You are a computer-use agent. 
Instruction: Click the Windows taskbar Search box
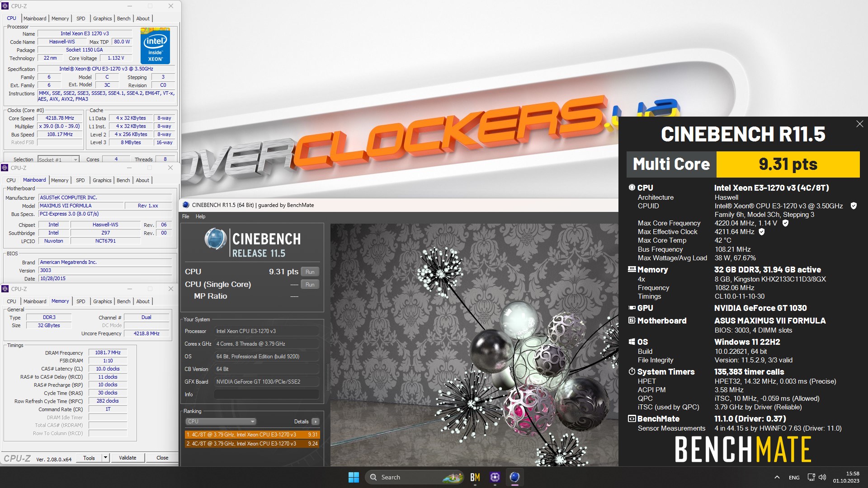tap(415, 477)
